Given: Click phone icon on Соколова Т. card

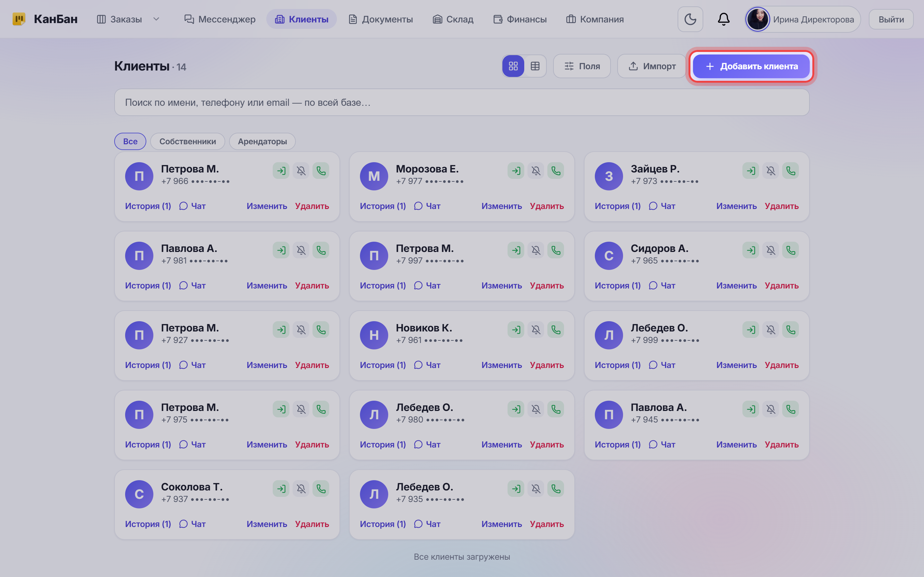Looking at the screenshot, I should coord(321,489).
